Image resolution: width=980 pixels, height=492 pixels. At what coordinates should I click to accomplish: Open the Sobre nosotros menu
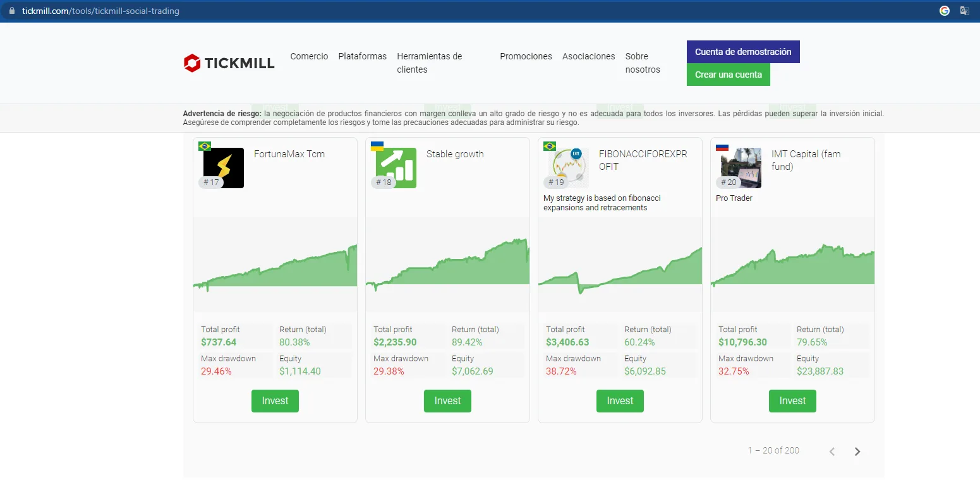(x=643, y=63)
